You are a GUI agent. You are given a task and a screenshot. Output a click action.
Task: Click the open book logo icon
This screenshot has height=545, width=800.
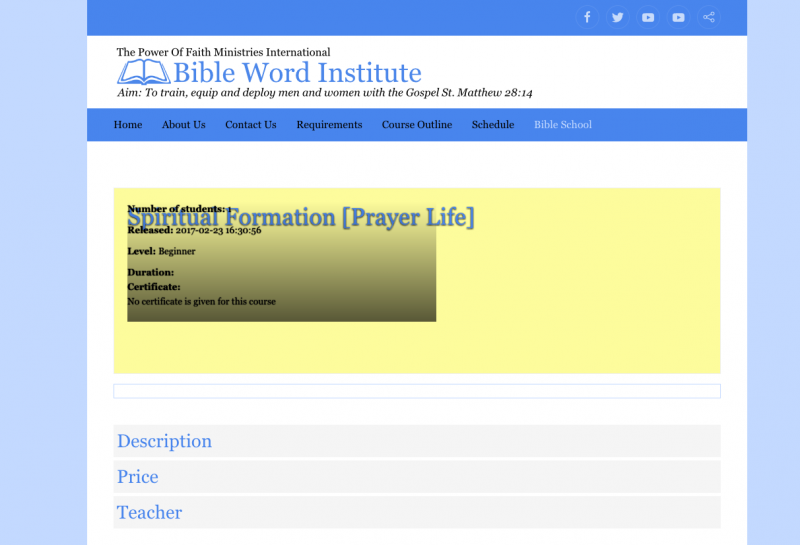(x=143, y=72)
